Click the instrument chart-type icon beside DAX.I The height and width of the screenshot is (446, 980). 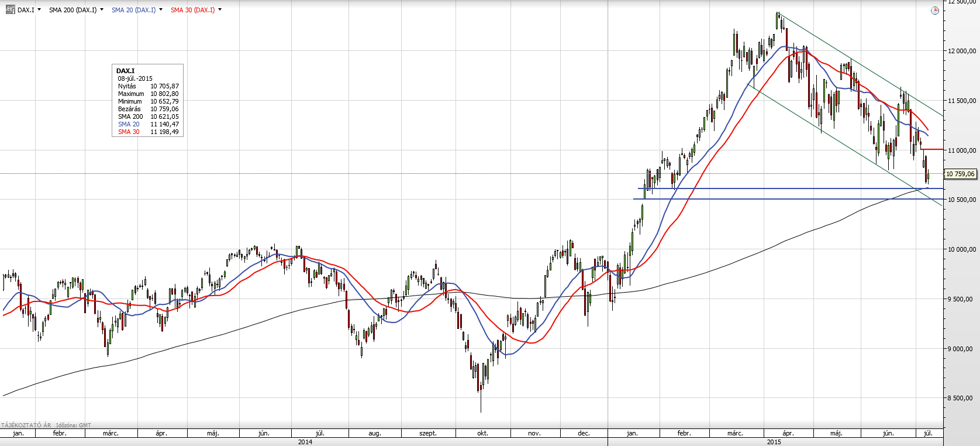coord(11,10)
